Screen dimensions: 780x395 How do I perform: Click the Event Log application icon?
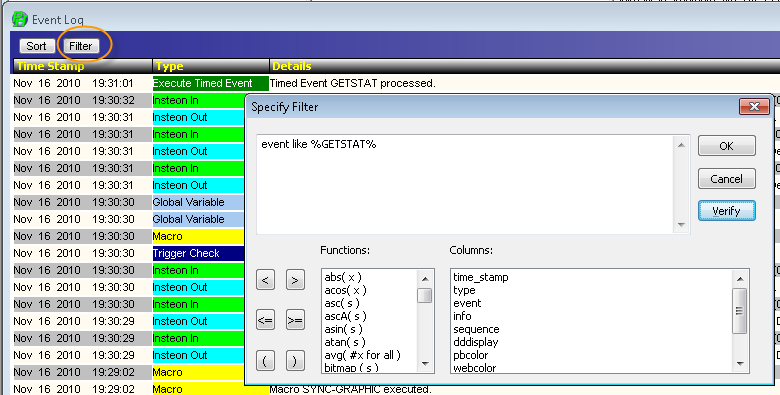(x=20, y=19)
